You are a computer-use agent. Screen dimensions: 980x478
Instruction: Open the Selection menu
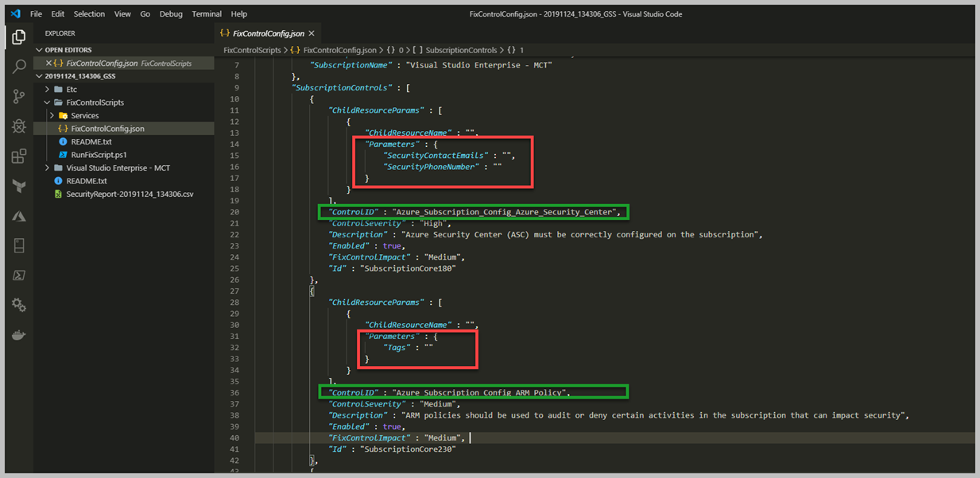(89, 13)
